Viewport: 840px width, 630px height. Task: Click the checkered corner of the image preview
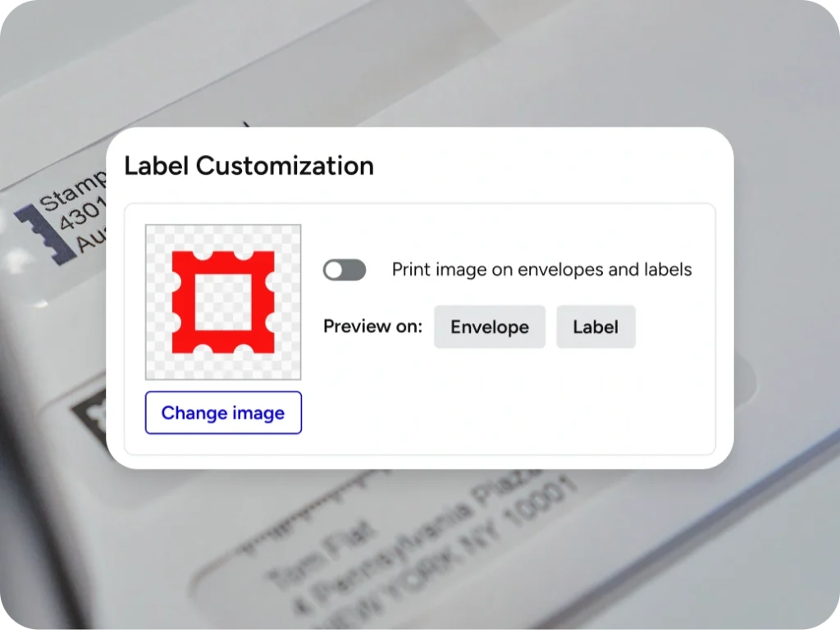click(x=156, y=235)
